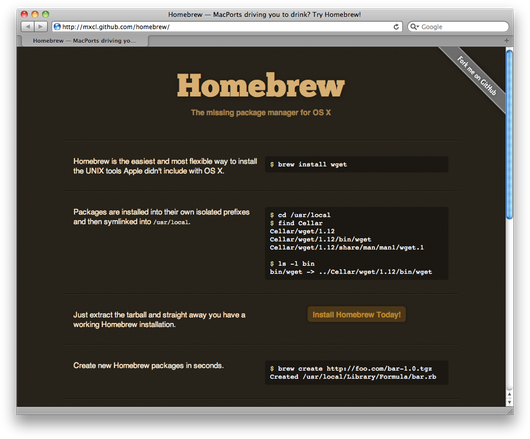Click the globe site icon in address bar
This screenshot has width=530, height=439.
(x=57, y=26)
